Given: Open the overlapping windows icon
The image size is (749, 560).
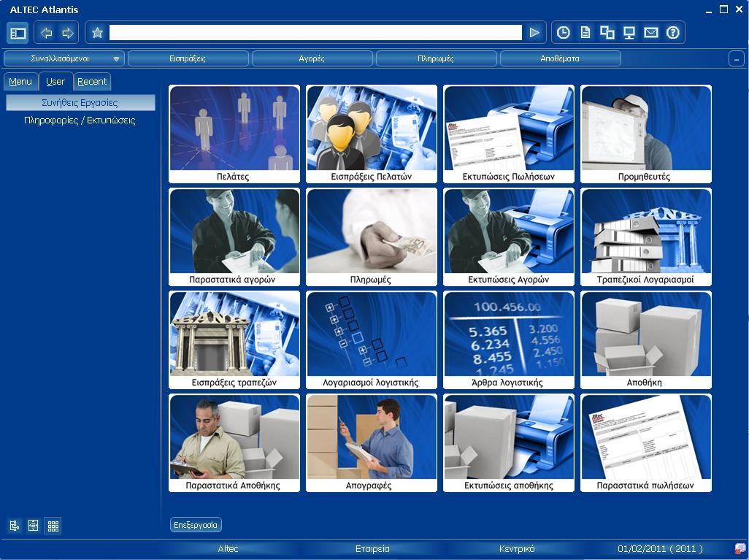Looking at the screenshot, I should (x=607, y=33).
